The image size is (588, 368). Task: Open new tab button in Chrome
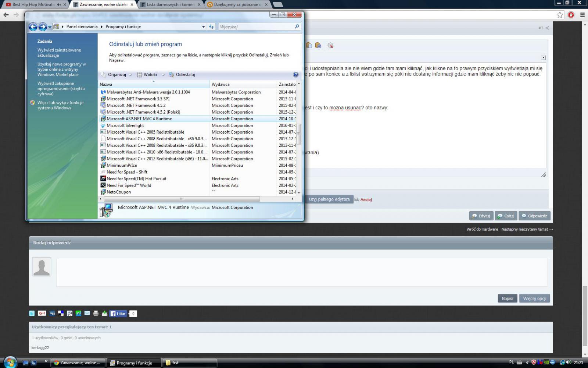pyautogui.click(x=278, y=4)
